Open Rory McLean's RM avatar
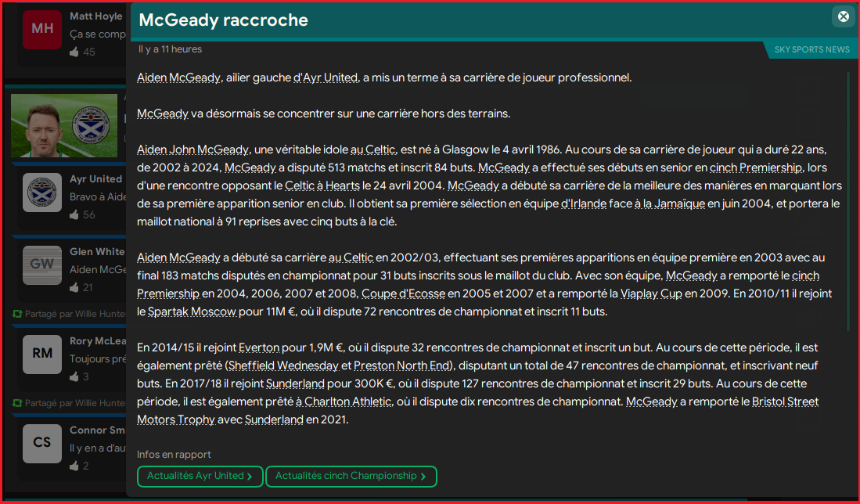Screen dimensions: 860x504 42,355
